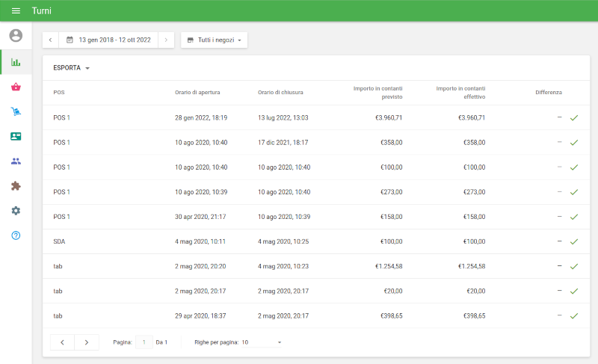The image size is (598, 364).
Task: Open the inventory cart icon in sidebar
Action: [x=16, y=111]
